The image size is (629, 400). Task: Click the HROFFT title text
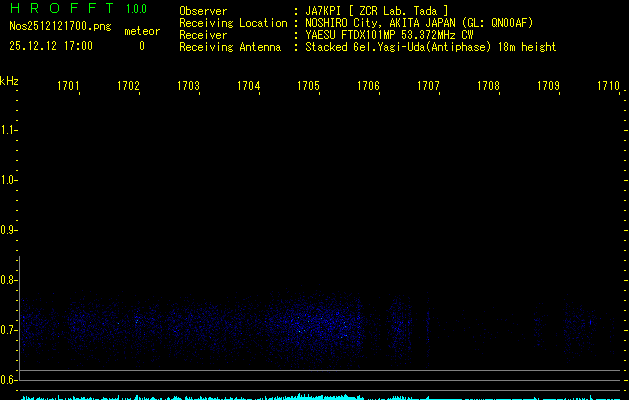tap(60, 9)
